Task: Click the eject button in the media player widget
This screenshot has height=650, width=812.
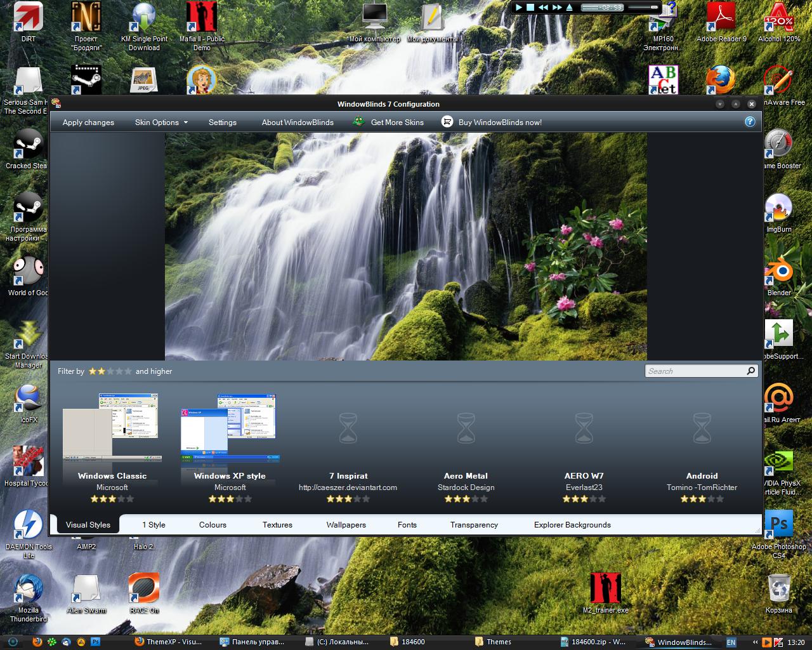Action: 569,8
